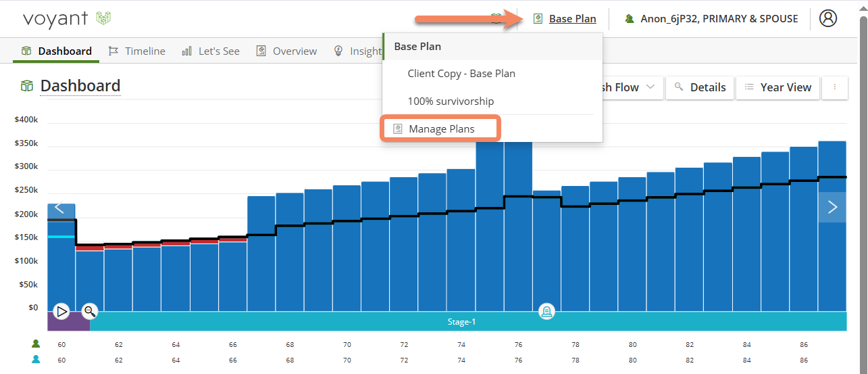Viewport: 868px width, 374px height.
Task: Click the Dashboard heading cube icon
Action: click(x=27, y=86)
